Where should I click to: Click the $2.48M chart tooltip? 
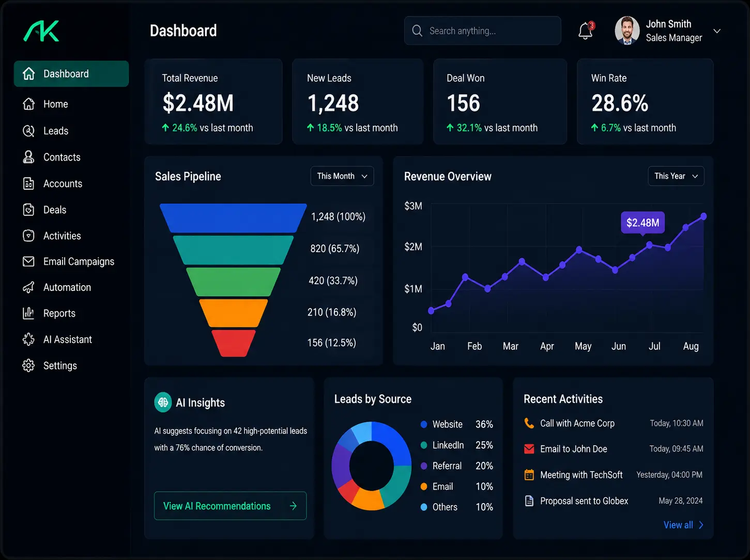tap(643, 223)
